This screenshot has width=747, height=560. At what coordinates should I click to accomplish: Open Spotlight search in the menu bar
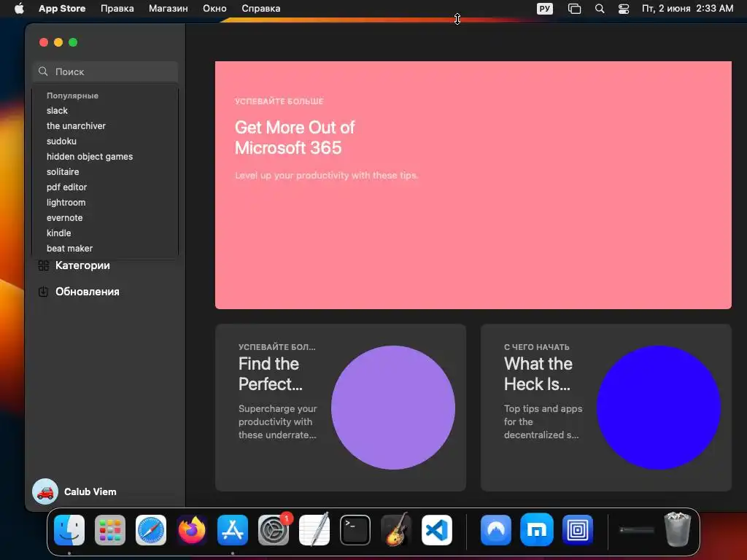point(600,9)
